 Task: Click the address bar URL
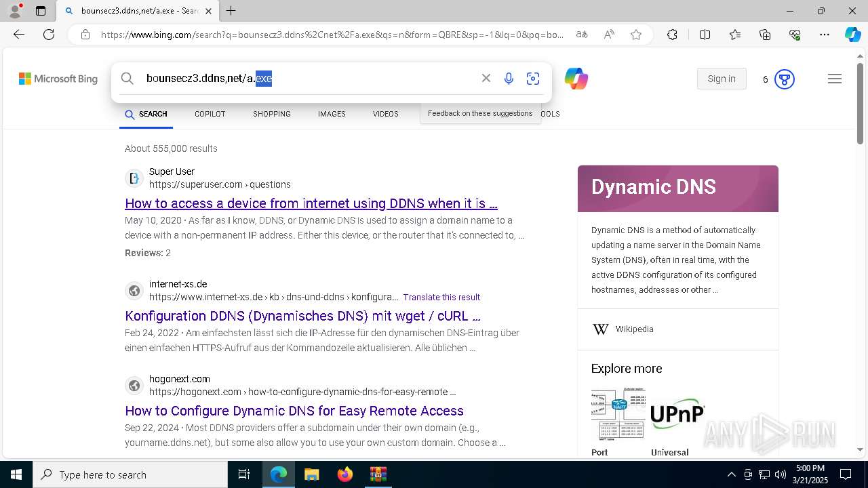click(332, 35)
